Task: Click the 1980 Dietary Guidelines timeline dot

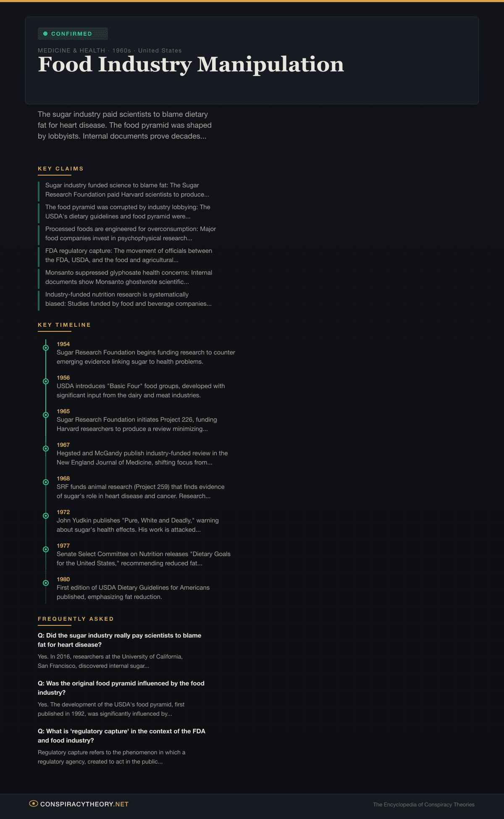Action: (x=46, y=583)
